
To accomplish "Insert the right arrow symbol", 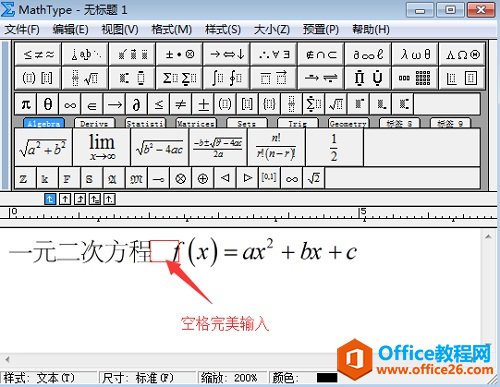I will click(x=114, y=105).
